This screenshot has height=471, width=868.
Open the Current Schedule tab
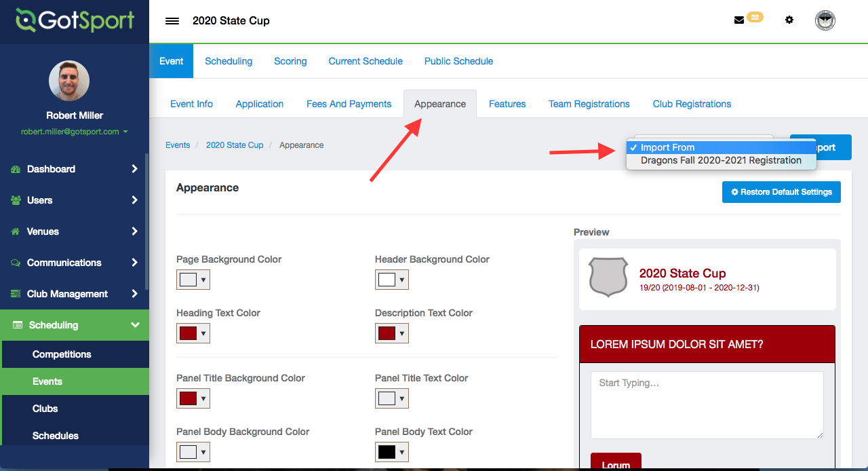pyautogui.click(x=366, y=61)
